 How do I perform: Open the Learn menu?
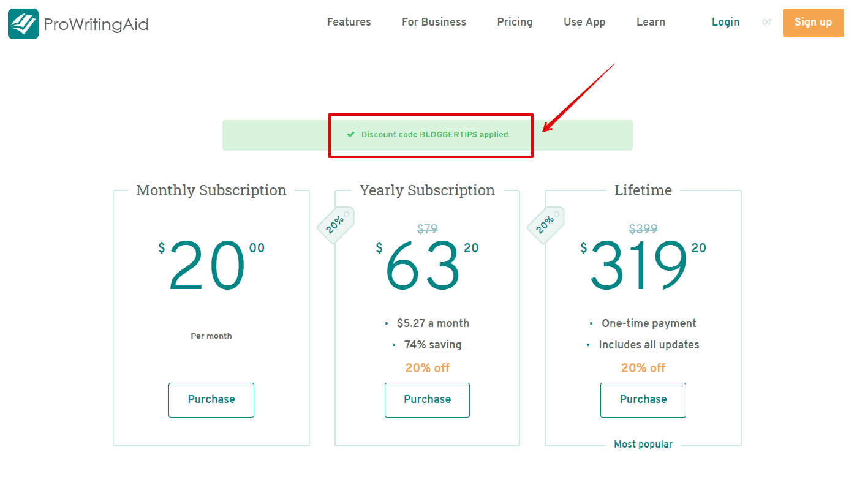tap(651, 22)
